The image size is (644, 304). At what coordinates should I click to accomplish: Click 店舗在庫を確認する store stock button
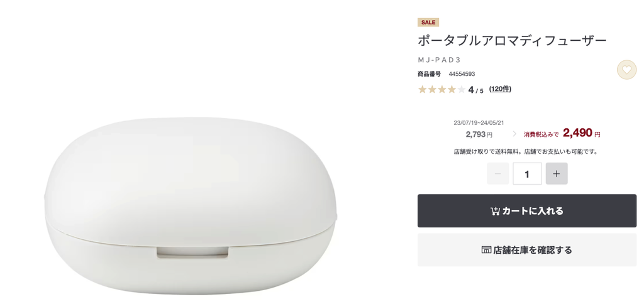click(527, 250)
